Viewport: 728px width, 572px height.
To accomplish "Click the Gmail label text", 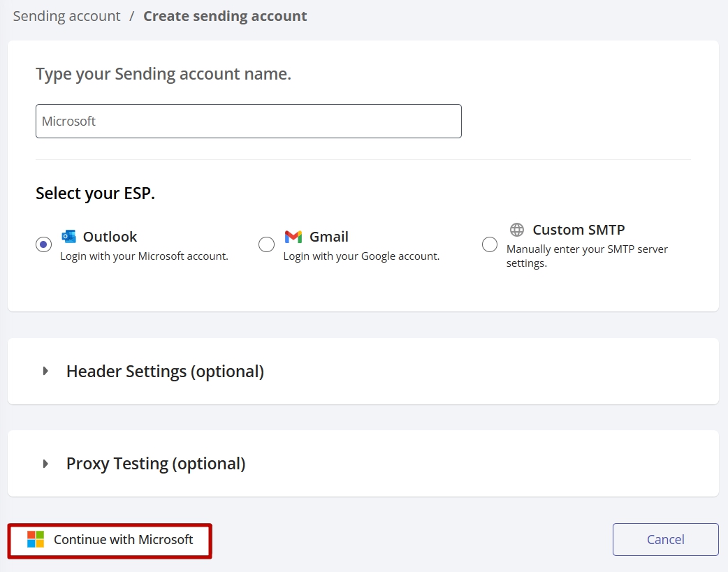I will (x=329, y=237).
